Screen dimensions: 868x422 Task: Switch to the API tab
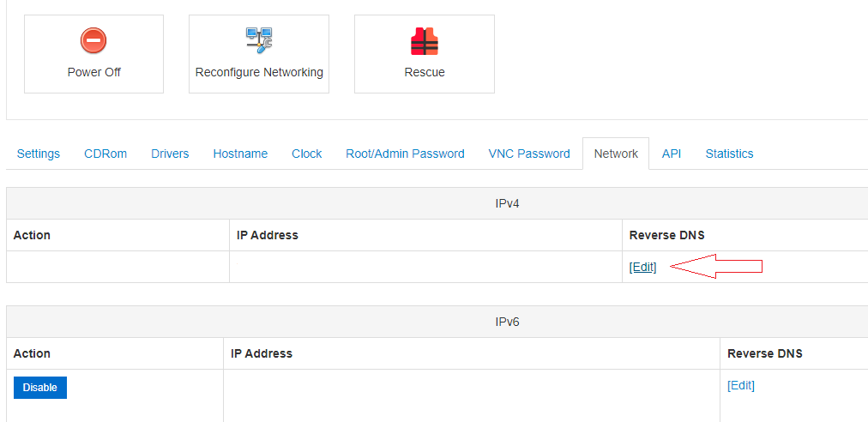tap(672, 154)
